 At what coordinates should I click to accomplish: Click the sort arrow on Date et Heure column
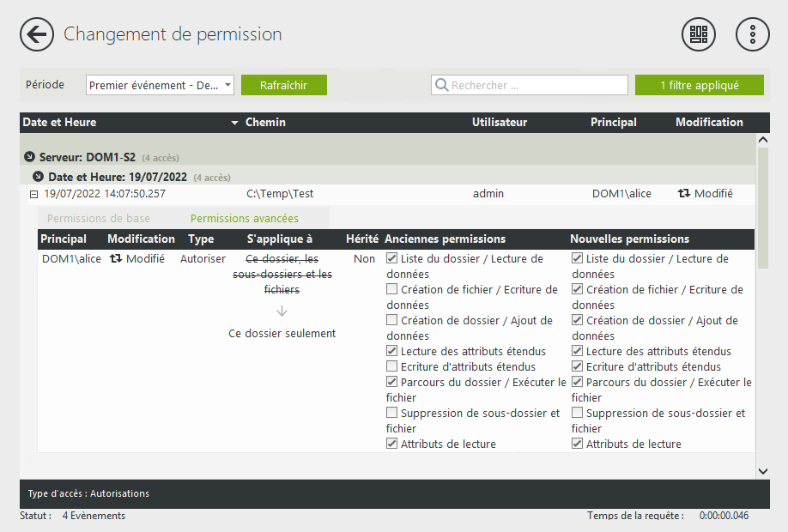click(233, 122)
